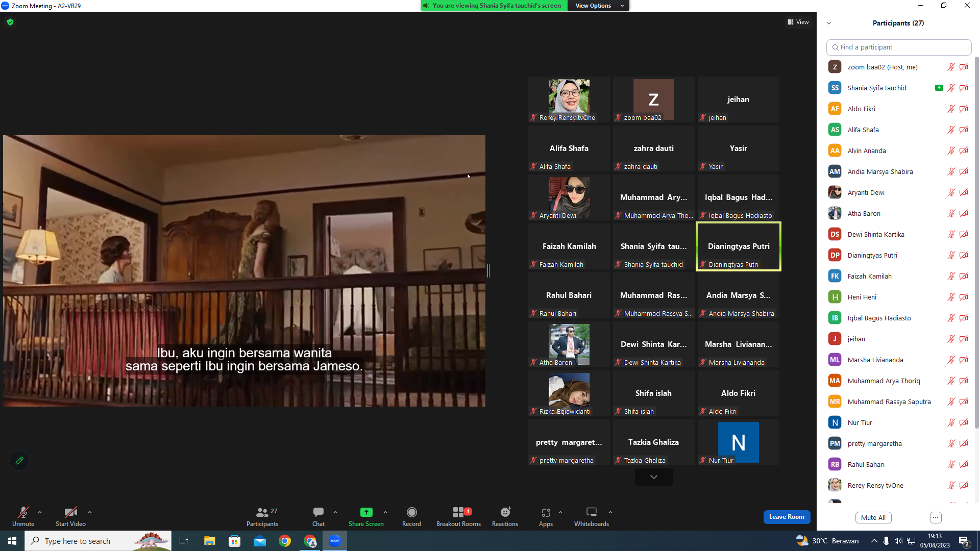
Task: Toggle microphone for Alvin Ananda in list
Action: pyautogui.click(x=951, y=151)
